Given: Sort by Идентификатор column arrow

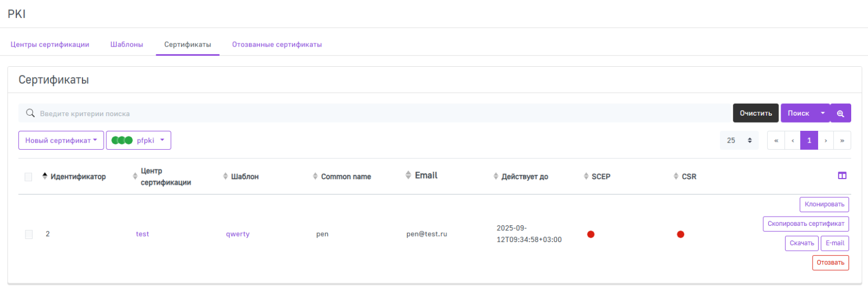Looking at the screenshot, I should 44,176.
